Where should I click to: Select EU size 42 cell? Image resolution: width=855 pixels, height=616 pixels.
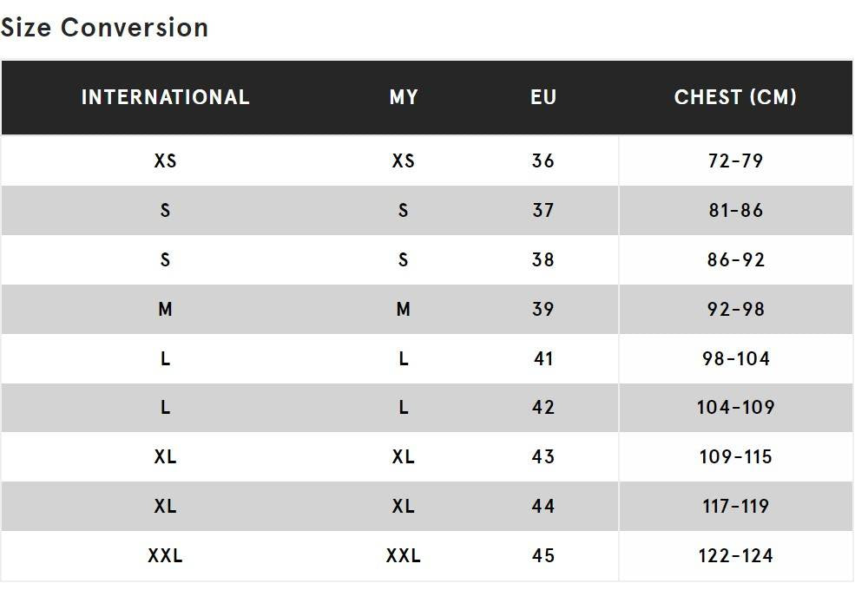tap(543, 408)
